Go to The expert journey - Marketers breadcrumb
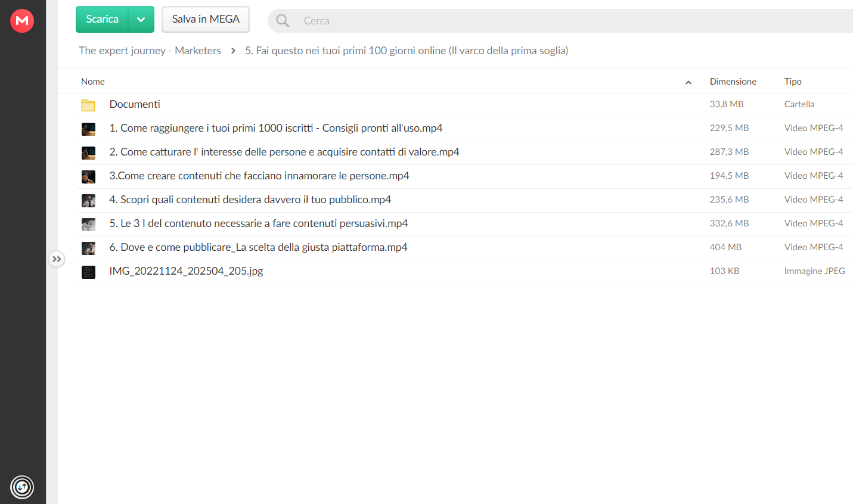Screen dimensions: 853x504 [x=150, y=51]
